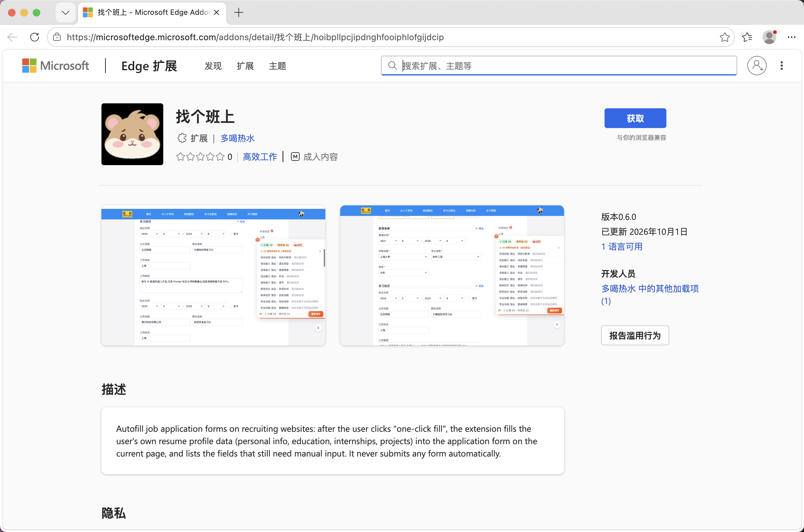Open site info lock icon
Screen dimensions: 804x532
(57, 37)
